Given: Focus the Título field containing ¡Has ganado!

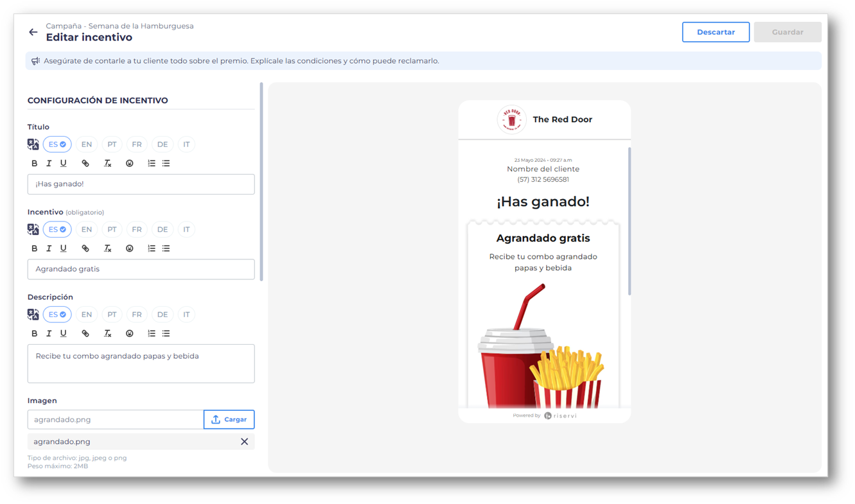Looking at the screenshot, I should [141, 184].
